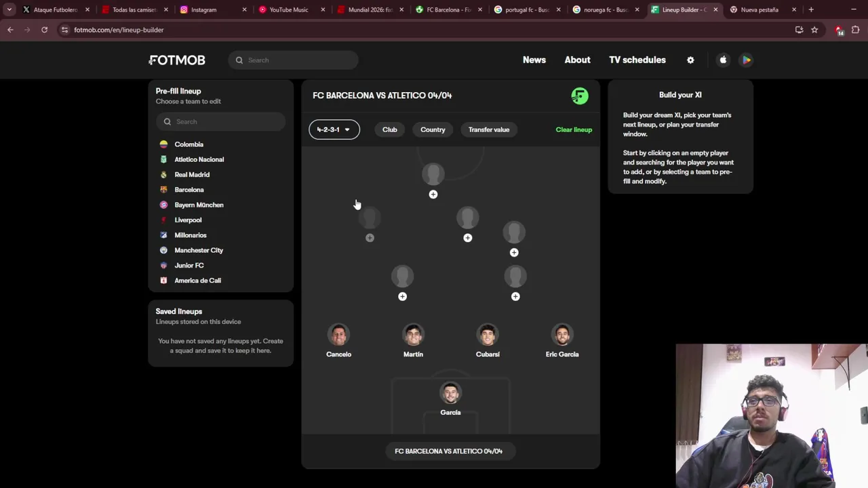Screen dimensions: 868x488
Task: Reload the page in browser
Action: 44,30
